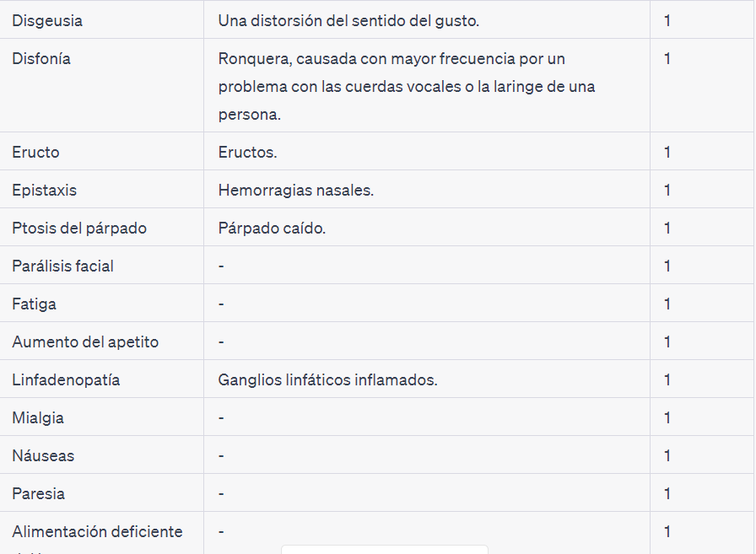
Task: Click 'Hemorragias nasales.' description
Action: pyautogui.click(x=296, y=191)
